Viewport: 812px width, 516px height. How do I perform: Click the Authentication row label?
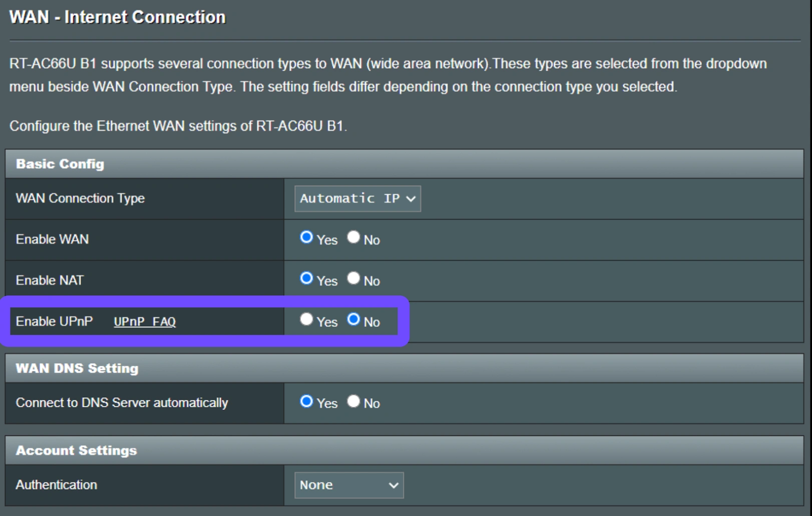56,485
